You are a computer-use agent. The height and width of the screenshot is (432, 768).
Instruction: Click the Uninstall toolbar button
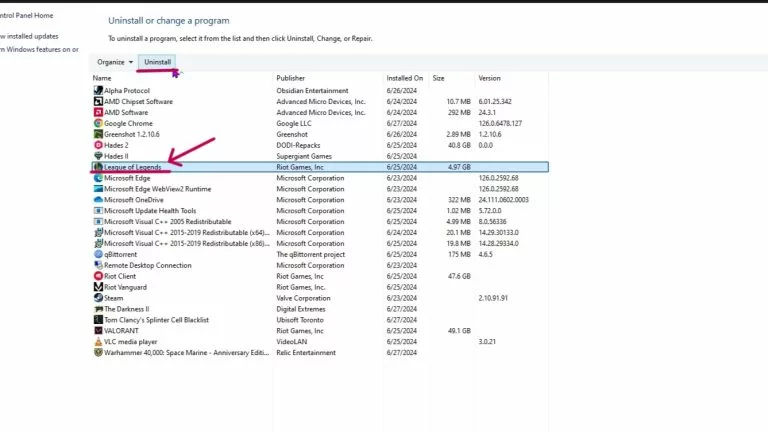(157, 62)
